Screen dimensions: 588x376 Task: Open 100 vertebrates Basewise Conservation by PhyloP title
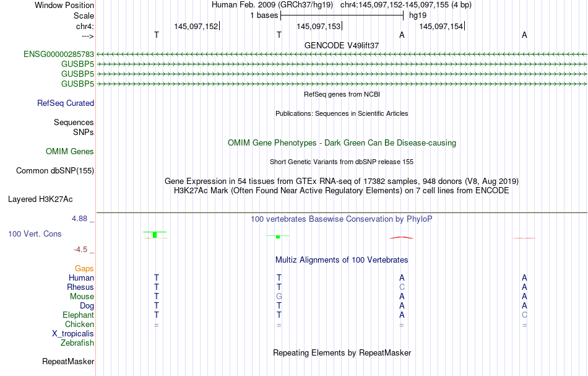[342, 219]
